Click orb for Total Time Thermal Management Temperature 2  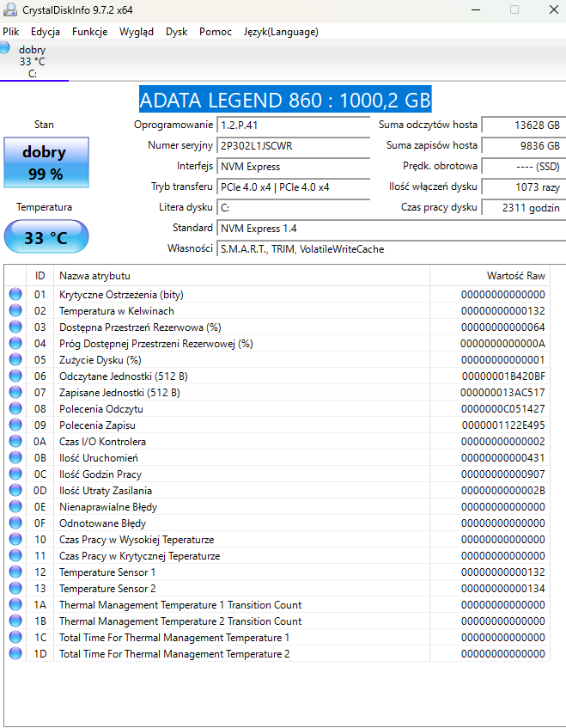click(x=15, y=654)
